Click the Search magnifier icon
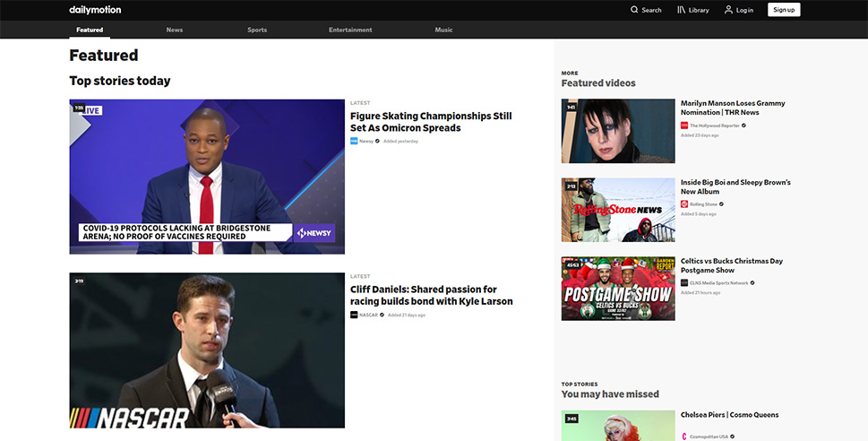 (634, 10)
